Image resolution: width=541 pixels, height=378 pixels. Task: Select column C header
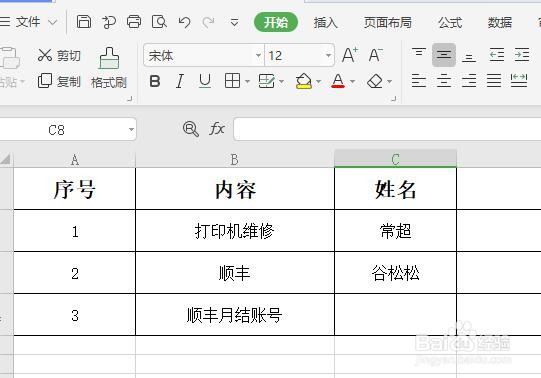pyautogui.click(x=395, y=159)
